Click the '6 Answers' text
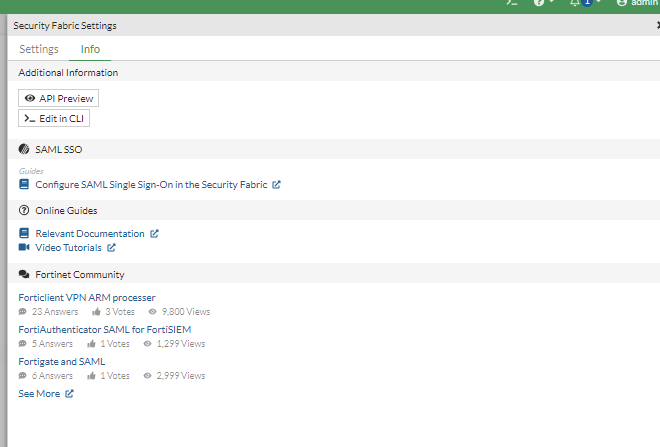This screenshot has width=660, height=447. click(x=53, y=376)
